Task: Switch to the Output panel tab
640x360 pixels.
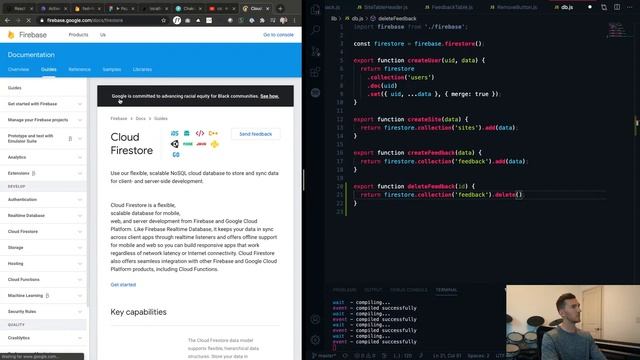Action: click(x=373, y=290)
